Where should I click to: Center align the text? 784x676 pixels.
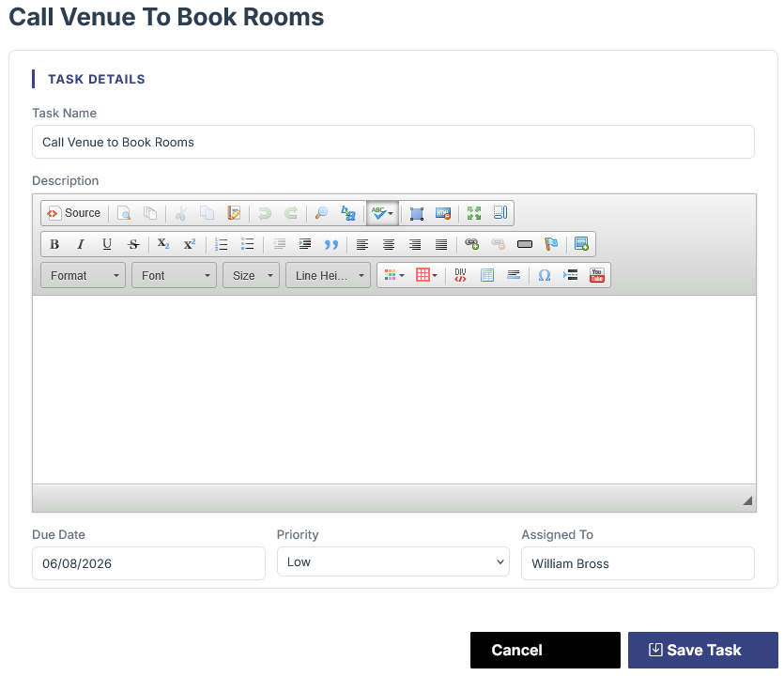point(389,244)
